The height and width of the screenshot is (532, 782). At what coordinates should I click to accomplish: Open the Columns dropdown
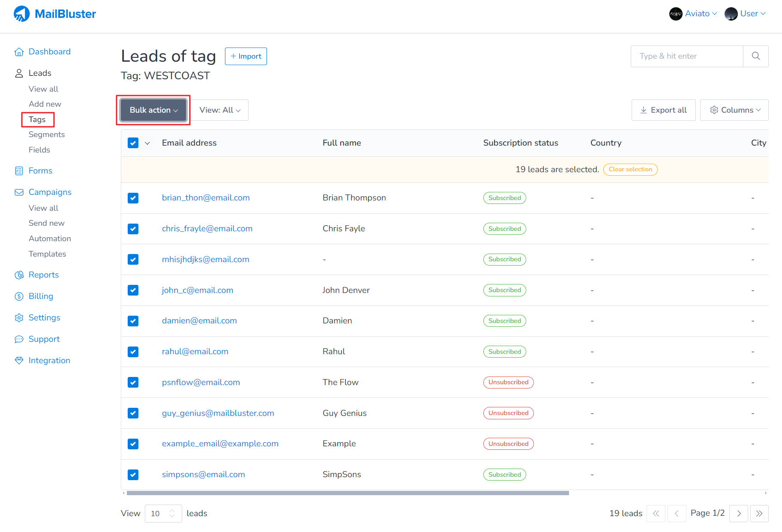[x=734, y=110]
